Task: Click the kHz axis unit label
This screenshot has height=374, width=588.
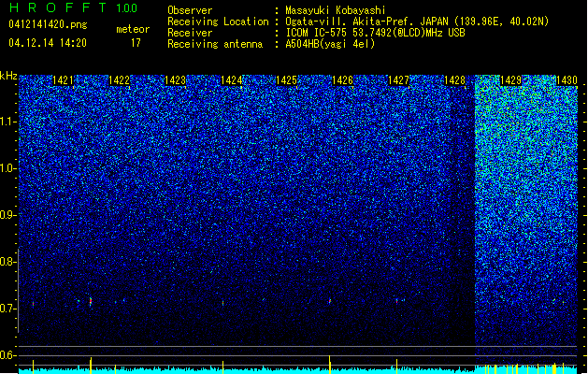Action: pos(8,76)
